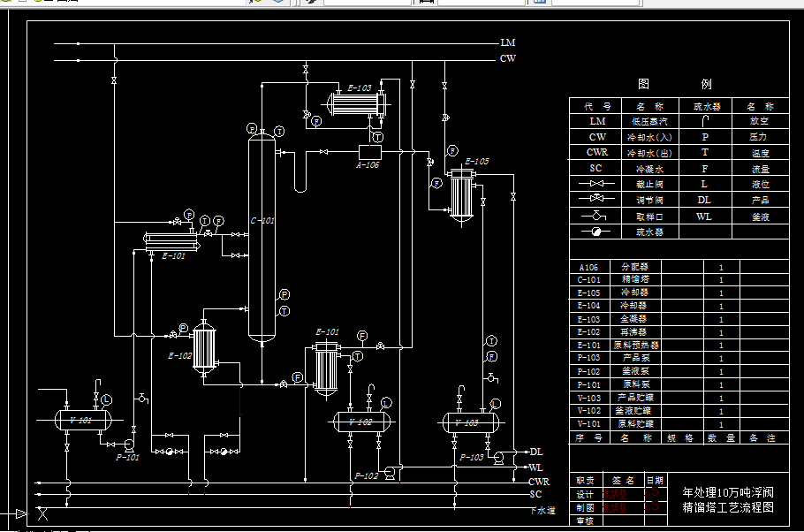Click the CW line label at top
Image resolution: width=804 pixels, height=532 pixels.
point(508,58)
